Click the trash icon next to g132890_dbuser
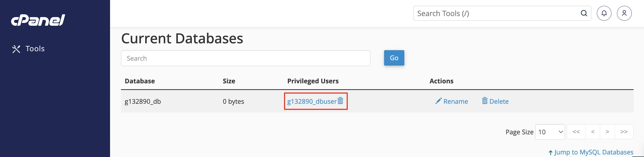The height and width of the screenshot is (157, 644). click(340, 101)
